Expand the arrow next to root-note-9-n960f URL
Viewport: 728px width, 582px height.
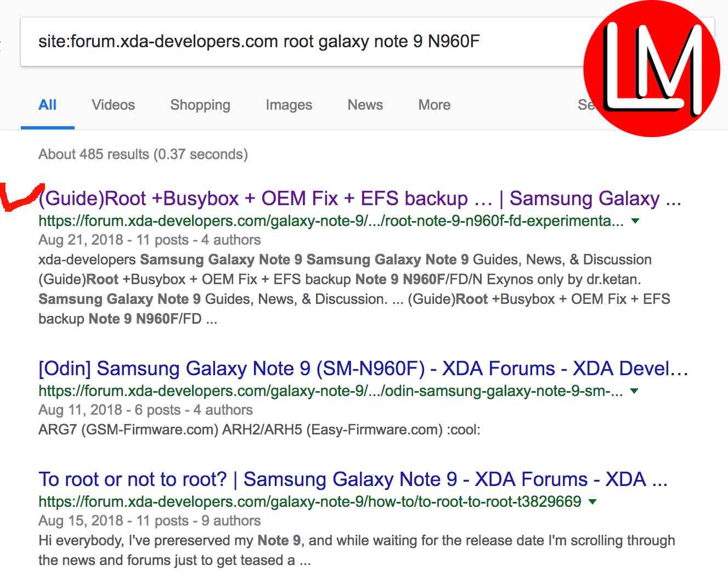635,221
